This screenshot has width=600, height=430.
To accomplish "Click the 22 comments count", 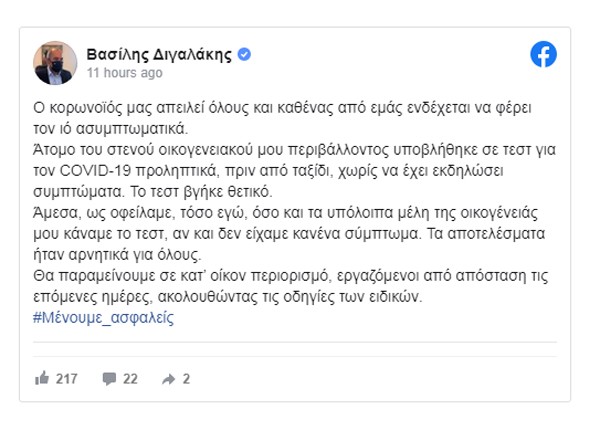I will tap(130, 379).
